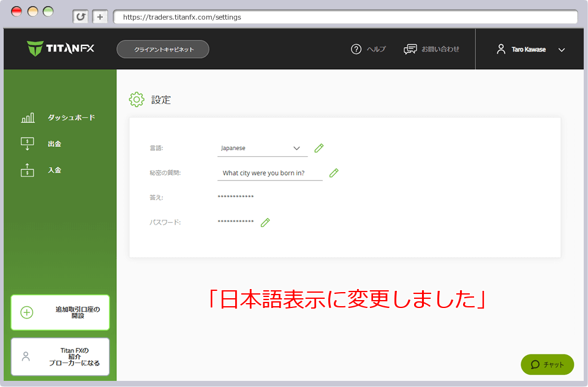Image resolution: width=588 pixels, height=387 pixels.
Task: Open the Japanese language dropdown
Action: point(262,148)
